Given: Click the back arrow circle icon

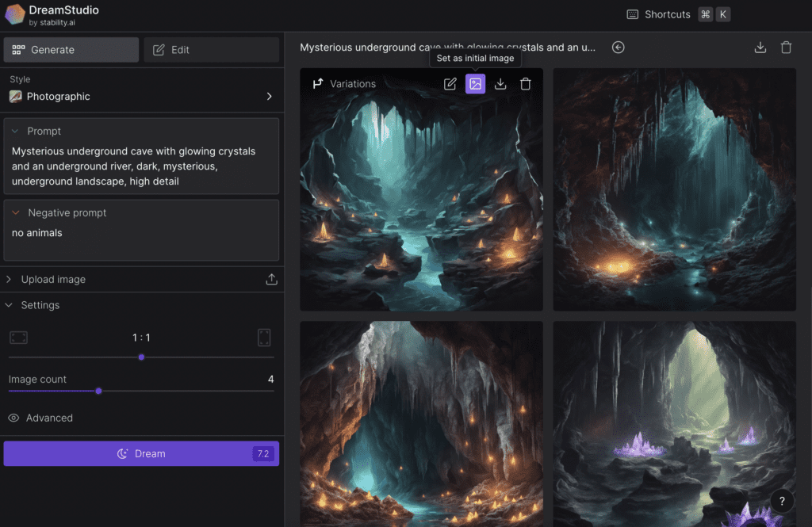Looking at the screenshot, I should tap(619, 48).
